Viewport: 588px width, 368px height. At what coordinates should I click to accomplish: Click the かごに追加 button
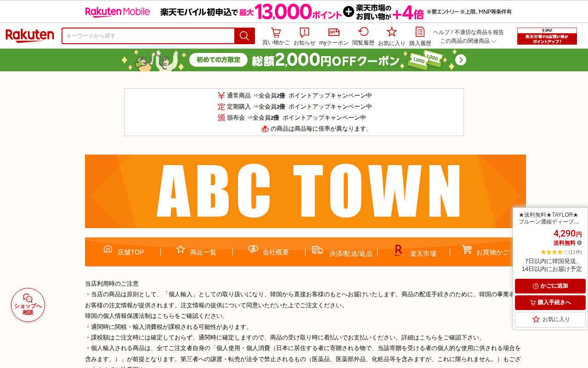[x=550, y=286]
